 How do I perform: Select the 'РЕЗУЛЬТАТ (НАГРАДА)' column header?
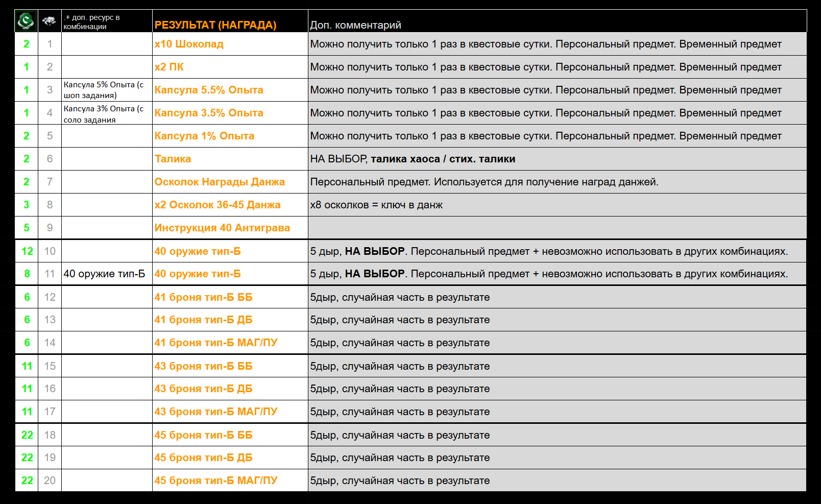215,25
